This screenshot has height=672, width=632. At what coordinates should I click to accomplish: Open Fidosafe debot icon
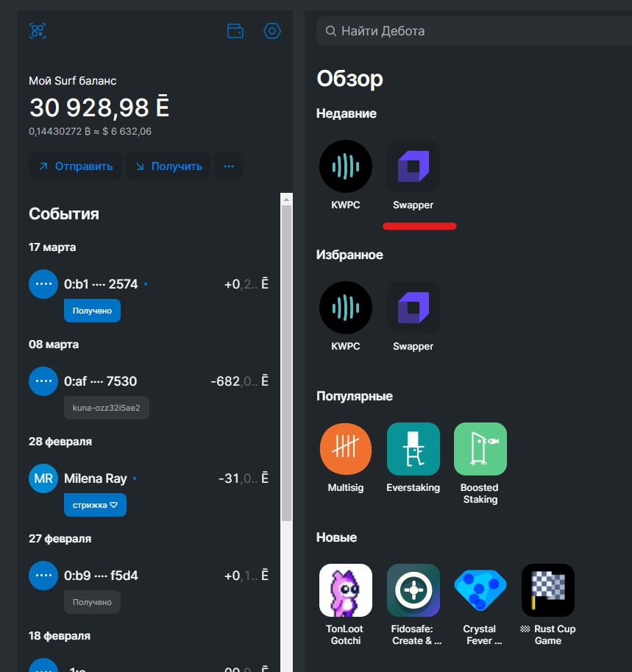coord(413,590)
